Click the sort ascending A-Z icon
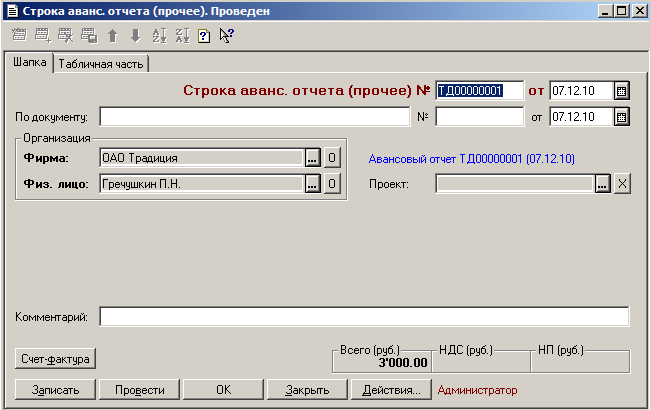This screenshot has width=651, height=410. click(x=158, y=36)
